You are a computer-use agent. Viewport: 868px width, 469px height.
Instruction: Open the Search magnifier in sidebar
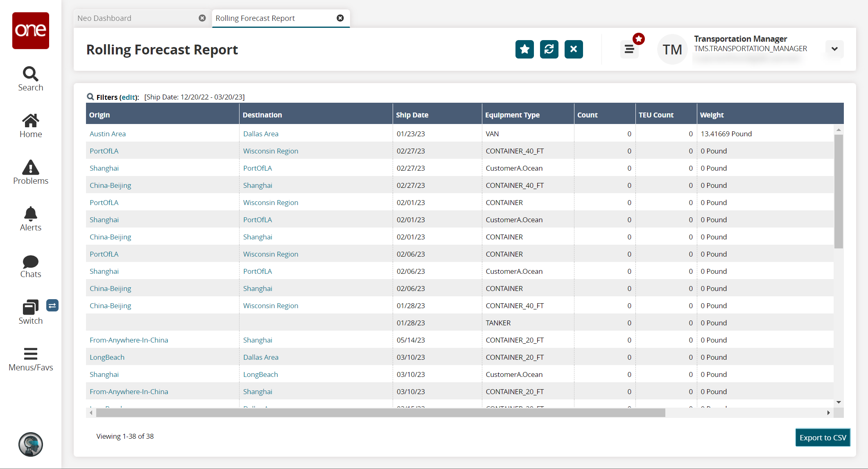point(31,74)
